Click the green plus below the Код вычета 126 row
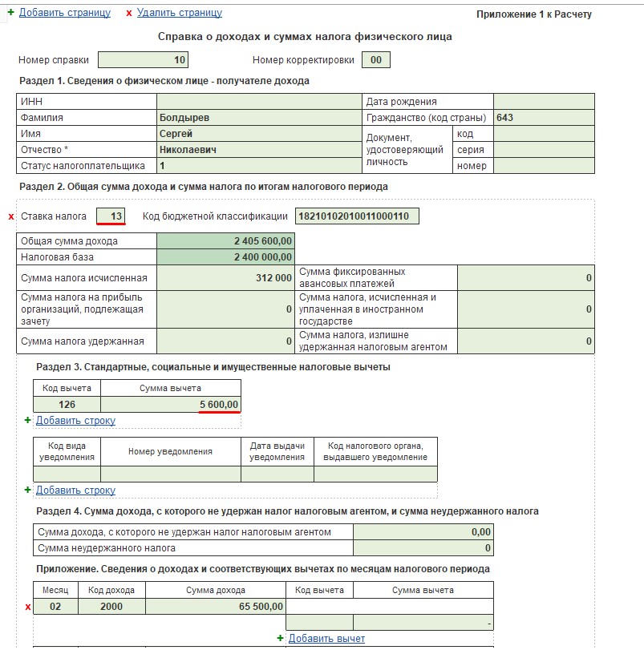The width and height of the screenshot is (644, 650). coord(28,420)
